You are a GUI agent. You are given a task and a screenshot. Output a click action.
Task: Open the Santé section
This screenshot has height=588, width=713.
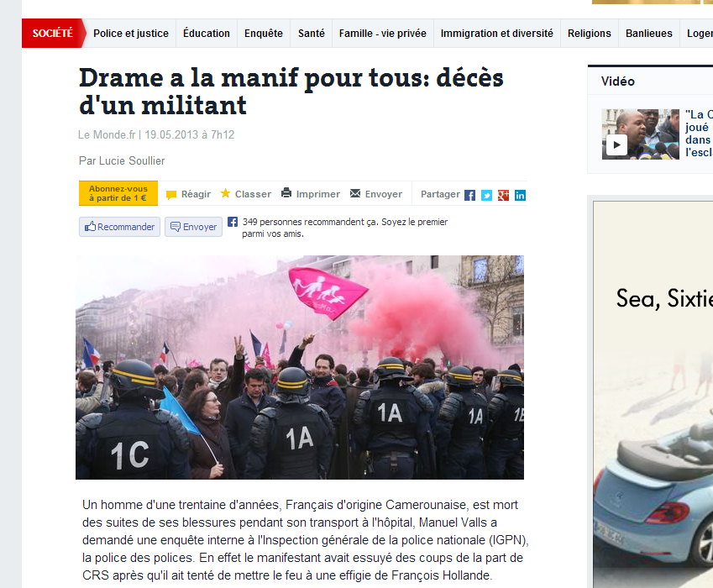(312, 34)
